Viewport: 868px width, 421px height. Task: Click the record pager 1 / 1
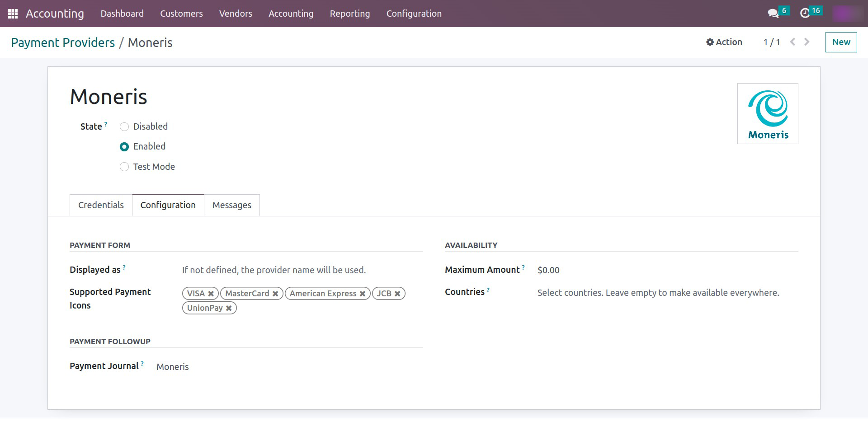[772, 42]
